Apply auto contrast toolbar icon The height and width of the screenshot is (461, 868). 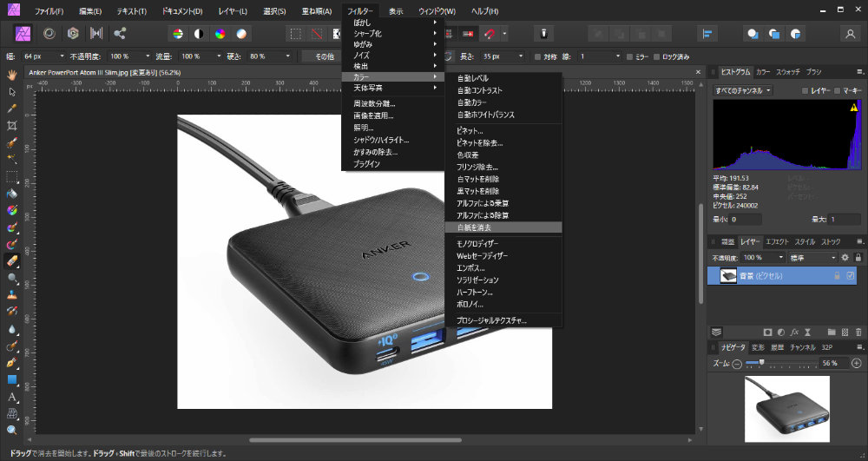pyautogui.click(x=199, y=34)
